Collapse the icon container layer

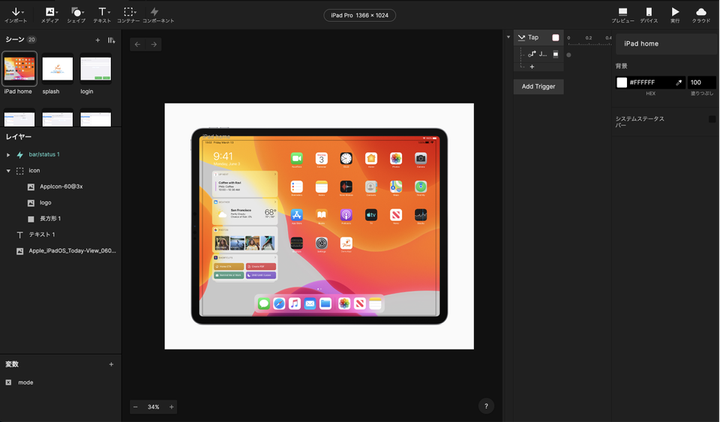click(8, 171)
